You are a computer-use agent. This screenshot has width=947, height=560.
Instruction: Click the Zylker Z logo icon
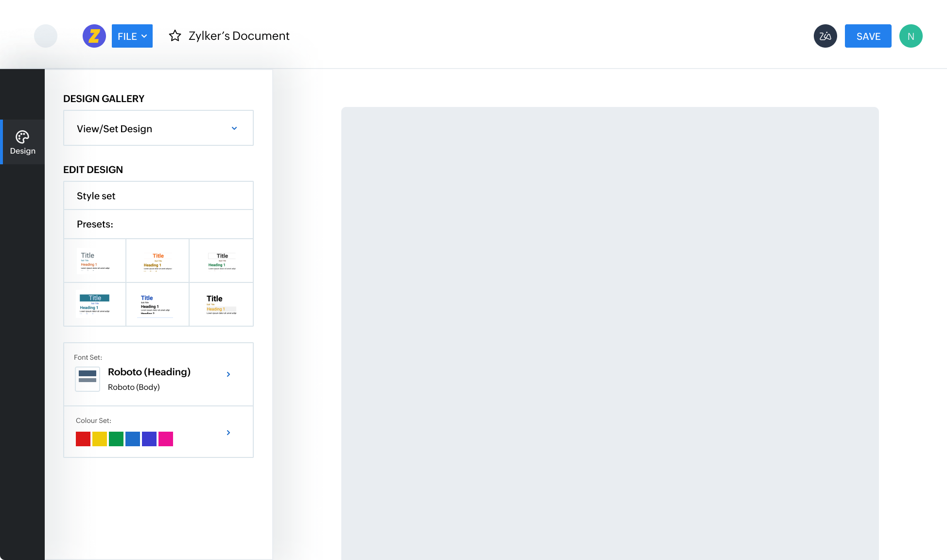94,36
